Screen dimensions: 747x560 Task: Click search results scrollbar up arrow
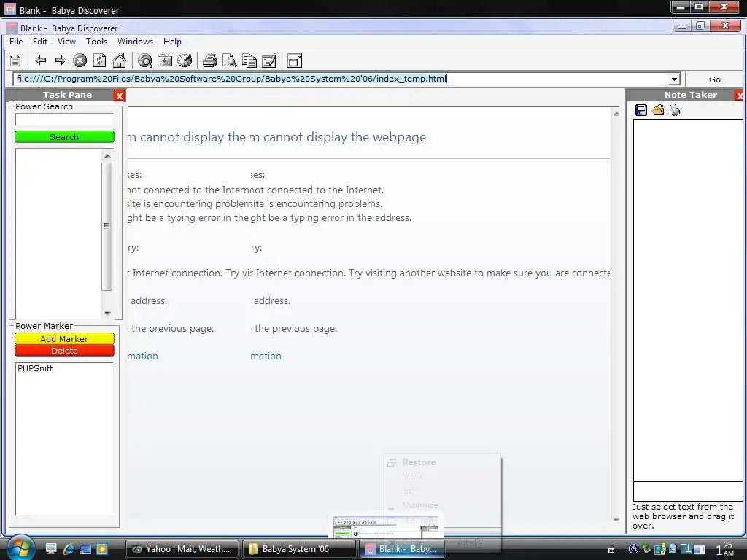107,156
